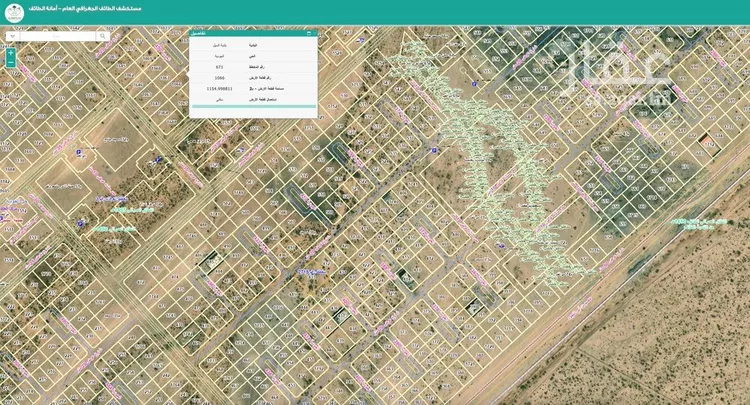Image resolution: width=750 pixels, height=405 pixels.
Task: Click the Taif geographic explorer header title
Action: [85, 9]
